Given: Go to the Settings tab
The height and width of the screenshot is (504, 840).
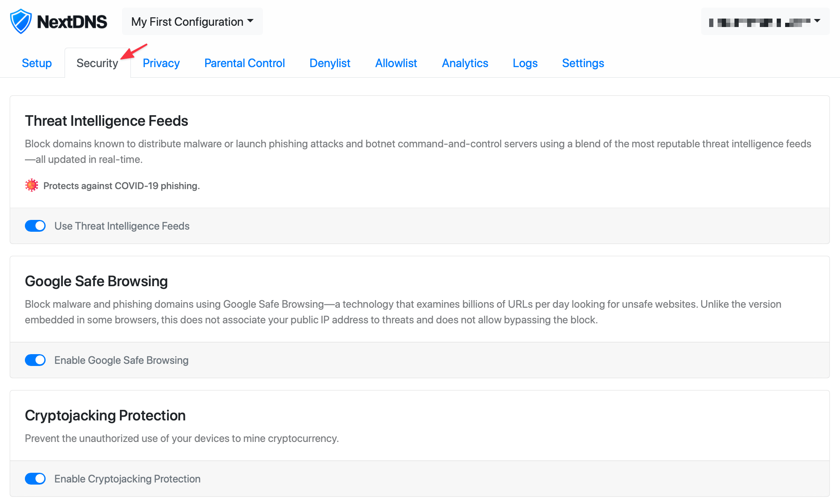Looking at the screenshot, I should tap(583, 63).
